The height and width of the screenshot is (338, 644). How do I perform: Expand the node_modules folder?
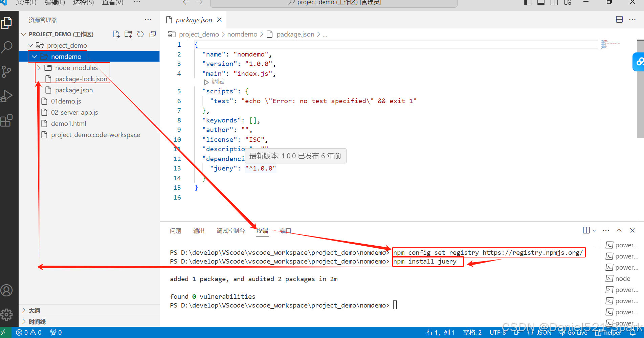[39, 68]
